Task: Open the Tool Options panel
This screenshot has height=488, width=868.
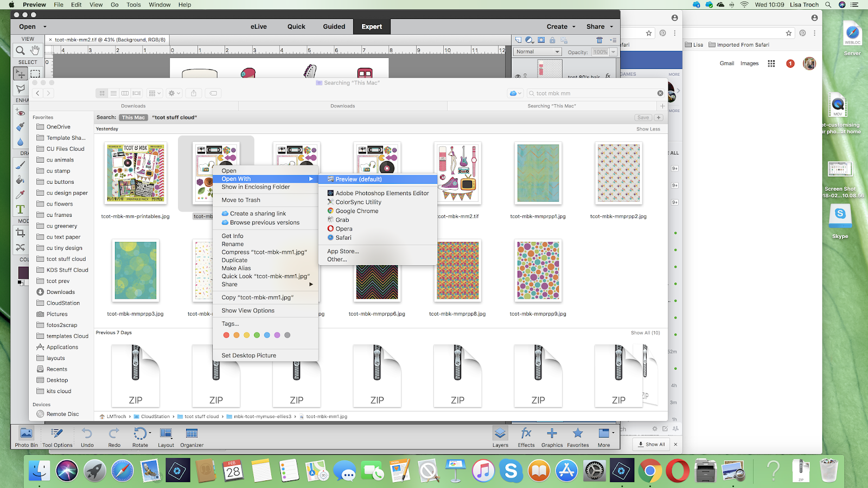Action: [x=57, y=437]
